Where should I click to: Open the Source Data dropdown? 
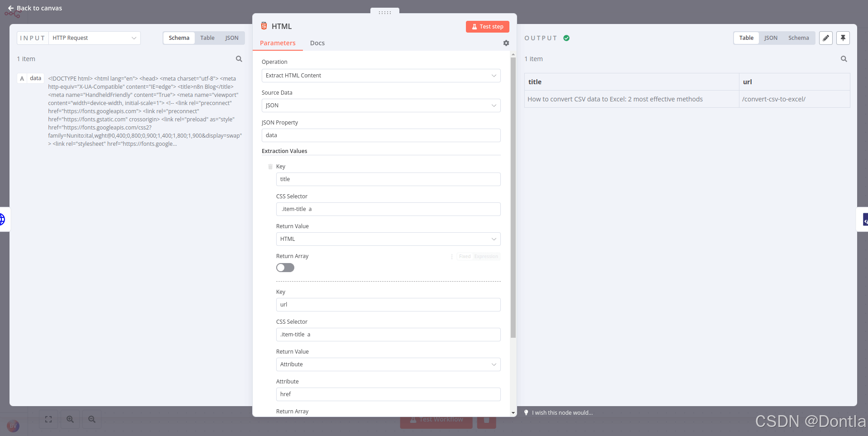click(381, 105)
